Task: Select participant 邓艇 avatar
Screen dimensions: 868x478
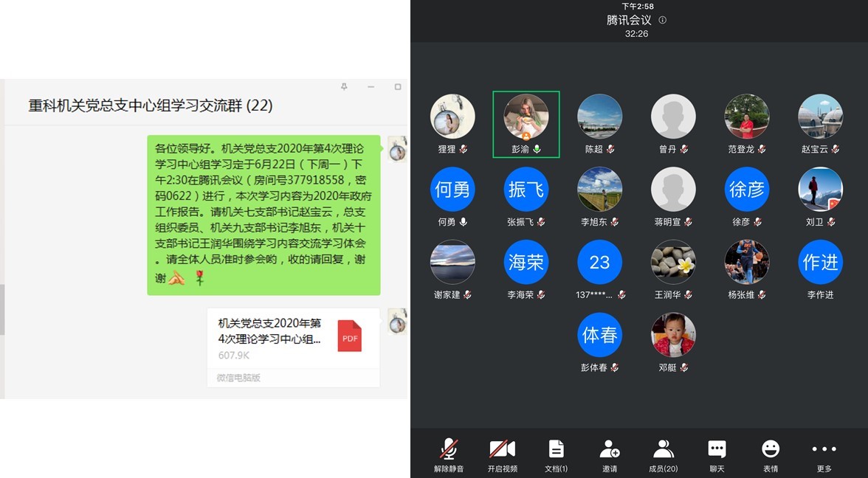Action: click(673, 335)
